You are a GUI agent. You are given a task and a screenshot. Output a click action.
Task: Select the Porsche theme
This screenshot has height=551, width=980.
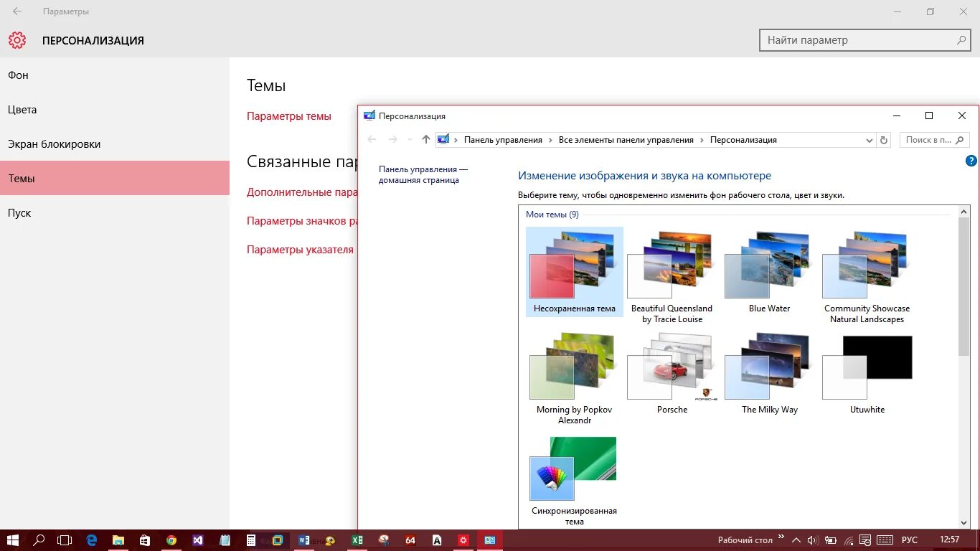click(672, 374)
